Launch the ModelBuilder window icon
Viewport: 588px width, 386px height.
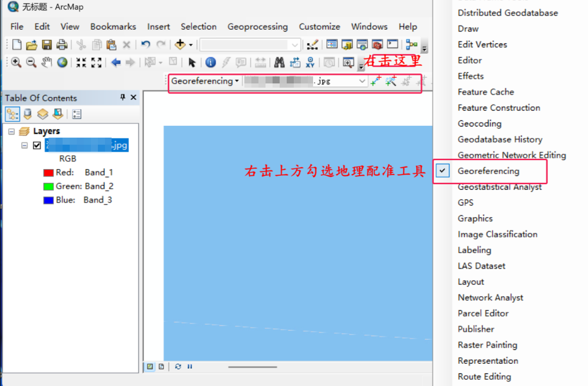412,45
